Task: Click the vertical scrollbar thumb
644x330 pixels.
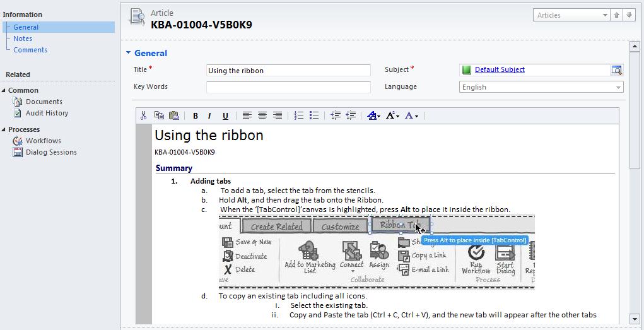Action: (x=635, y=110)
